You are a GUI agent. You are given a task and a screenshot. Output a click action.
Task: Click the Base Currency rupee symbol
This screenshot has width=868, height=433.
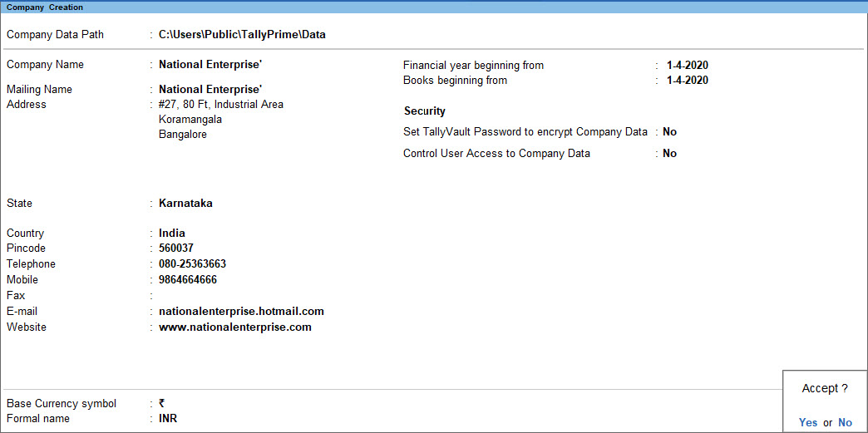pos(161,404)
